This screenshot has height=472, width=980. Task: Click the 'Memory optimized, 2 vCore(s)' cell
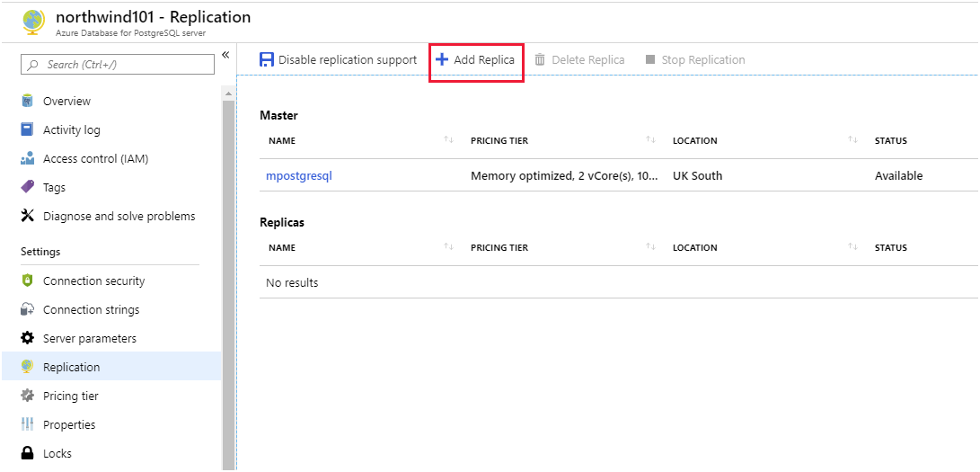pos(564,175)
